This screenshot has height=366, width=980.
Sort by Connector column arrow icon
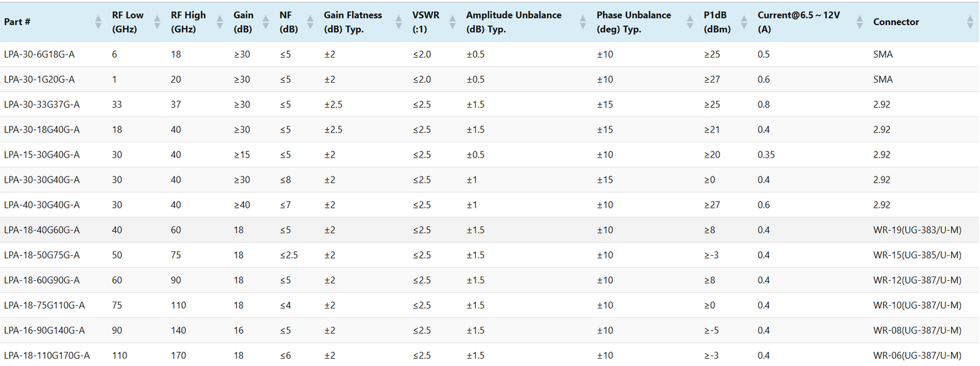pos(970,22)
